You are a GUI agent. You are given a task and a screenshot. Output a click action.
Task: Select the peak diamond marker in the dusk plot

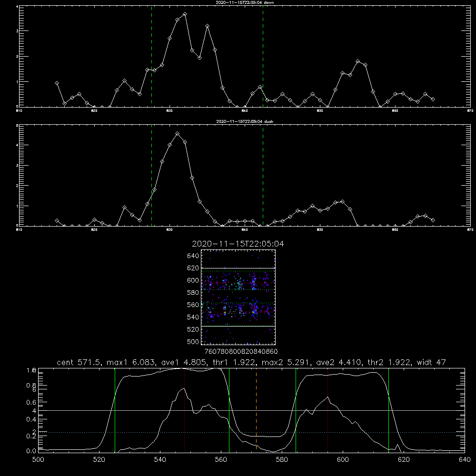coord(178,134)
